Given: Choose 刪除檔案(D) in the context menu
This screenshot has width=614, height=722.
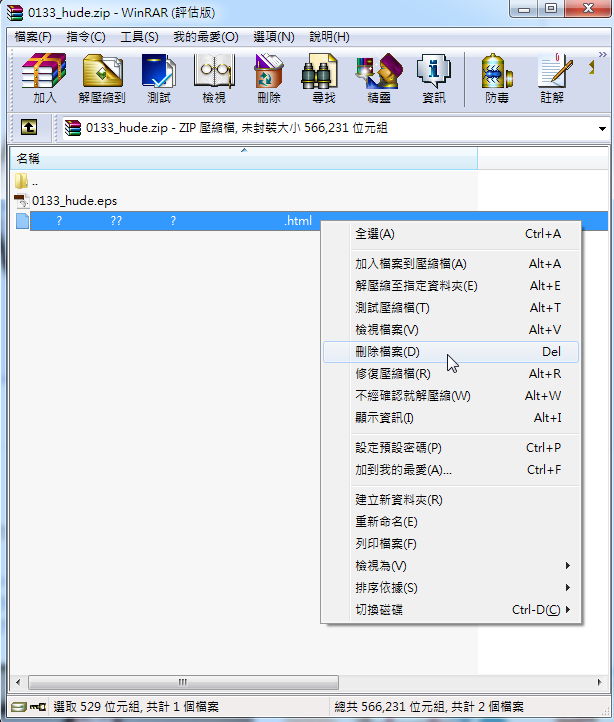Looking at the screenshot, I should pyautogui.click(x=451, y=352).
